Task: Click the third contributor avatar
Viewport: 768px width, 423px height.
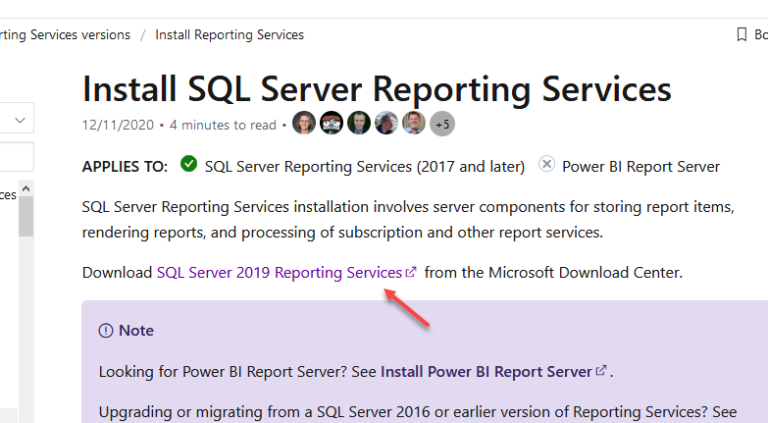Action: 359,124
